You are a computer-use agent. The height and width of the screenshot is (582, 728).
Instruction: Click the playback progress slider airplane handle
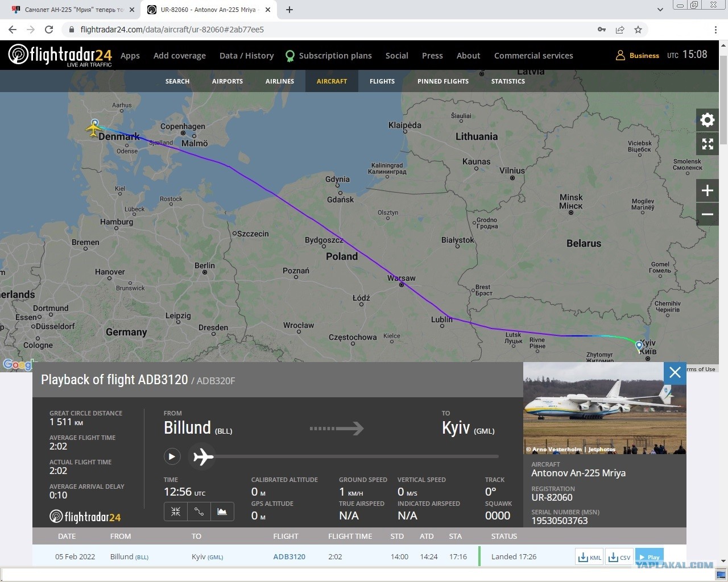point(203,456)
